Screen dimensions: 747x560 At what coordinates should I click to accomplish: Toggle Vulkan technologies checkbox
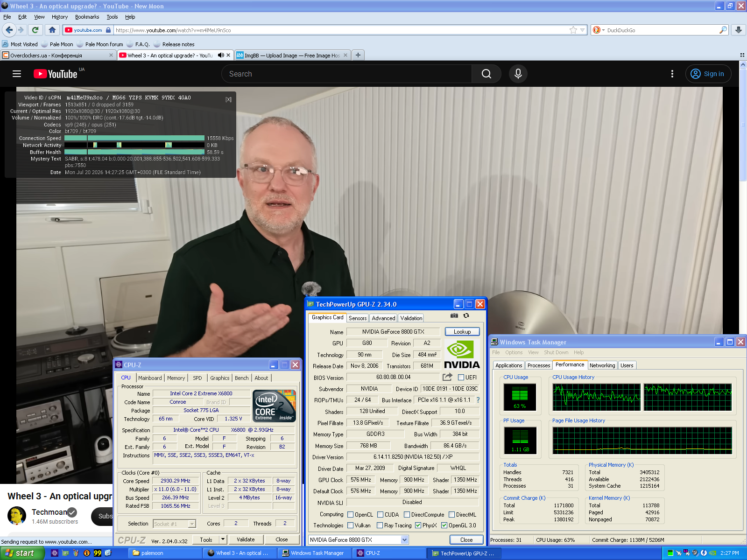click(x=351, y=525)
